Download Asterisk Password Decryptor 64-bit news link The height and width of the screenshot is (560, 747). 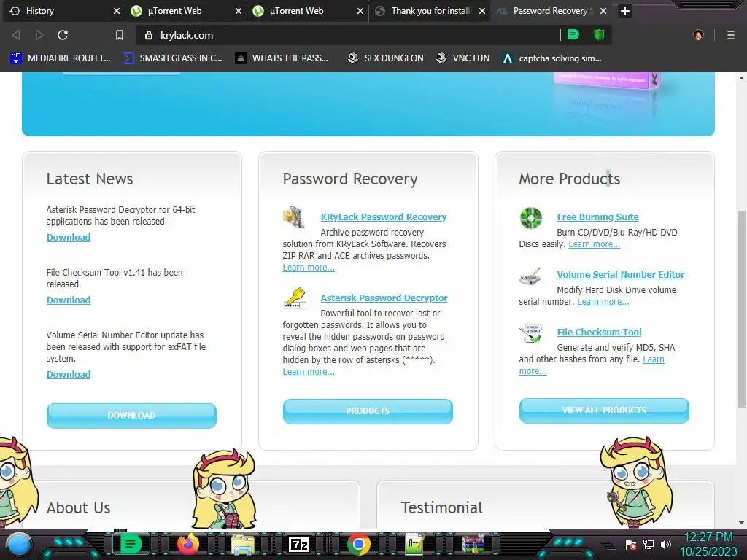point(69,237)
